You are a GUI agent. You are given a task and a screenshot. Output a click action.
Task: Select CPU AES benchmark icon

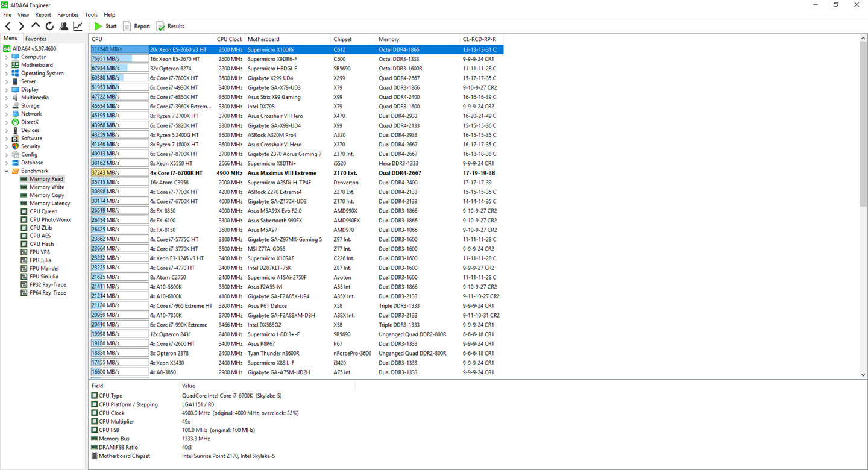pyautogui.click(x=24, y=236)
